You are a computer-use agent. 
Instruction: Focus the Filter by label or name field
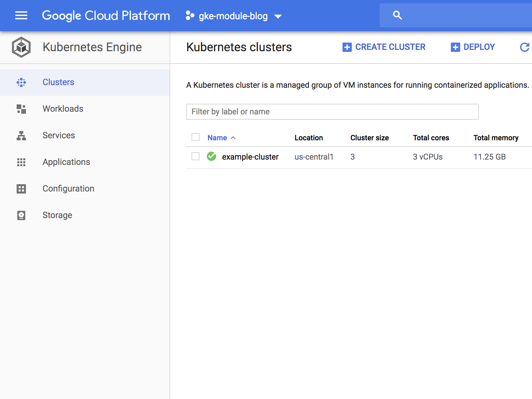[332, 112]
